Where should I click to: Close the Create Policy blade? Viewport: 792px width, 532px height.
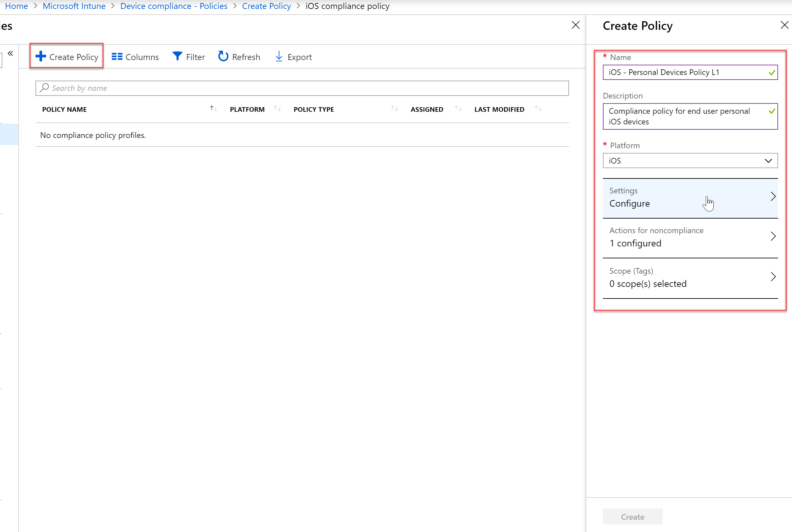point(785,25)
